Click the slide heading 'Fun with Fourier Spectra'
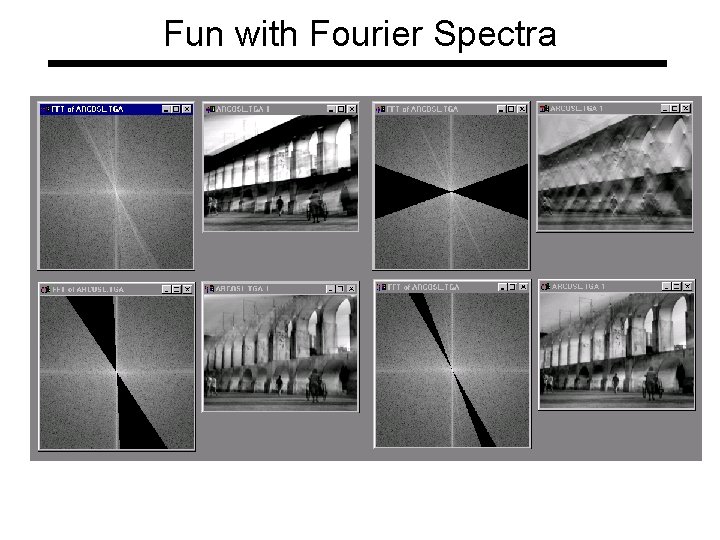Screen dimensions: 720x540 click(360, 34)
